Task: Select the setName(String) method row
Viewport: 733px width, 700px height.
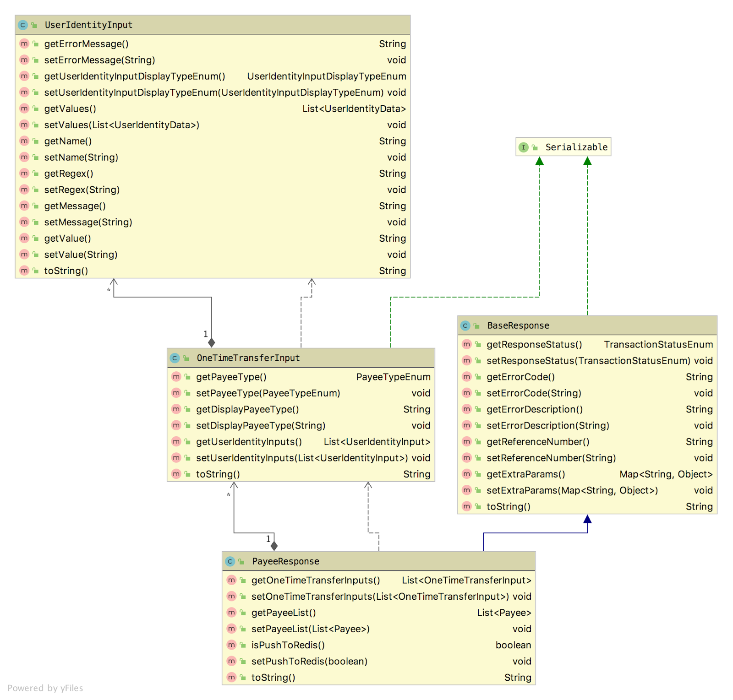Action: point(213,157)
